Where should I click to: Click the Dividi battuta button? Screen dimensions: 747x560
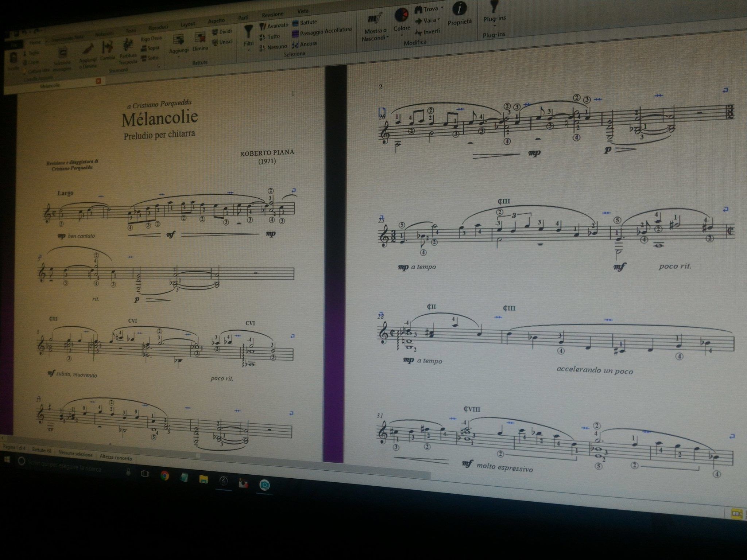(x=222, y=32)
